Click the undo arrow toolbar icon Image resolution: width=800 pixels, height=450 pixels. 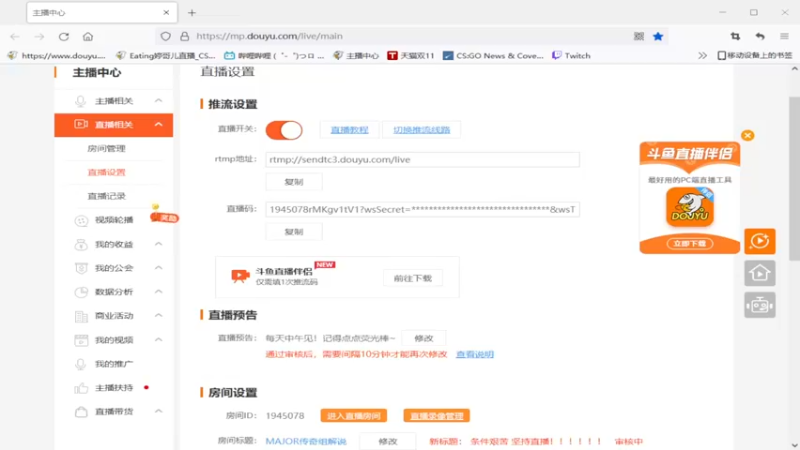pyautogui.click(x=760, y=36)
